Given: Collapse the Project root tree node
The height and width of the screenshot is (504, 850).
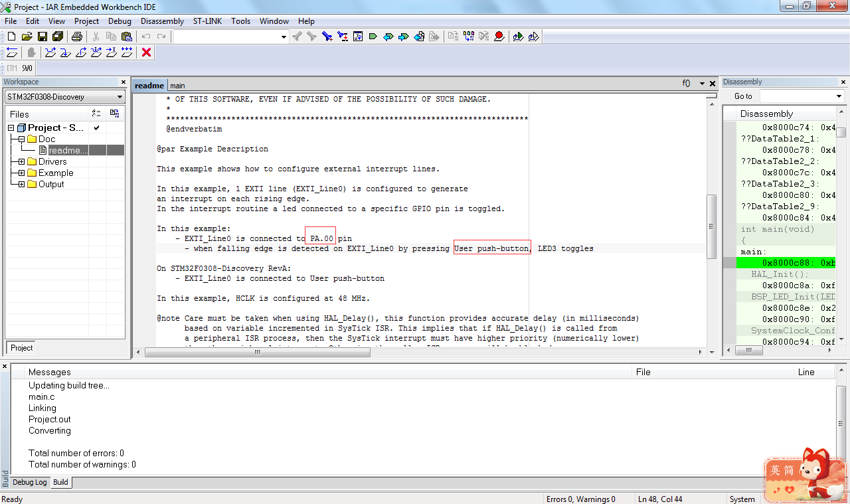Looking at the screenshot, I should pyautogui.click(x=11, y=127).
